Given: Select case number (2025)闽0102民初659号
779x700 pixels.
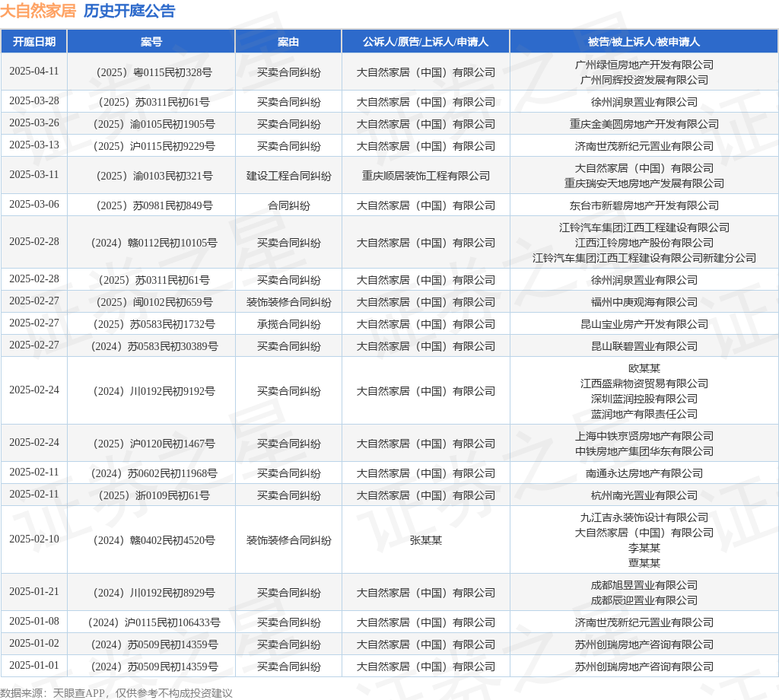Looking at the screenshot, I should click(x=154, y=302).
